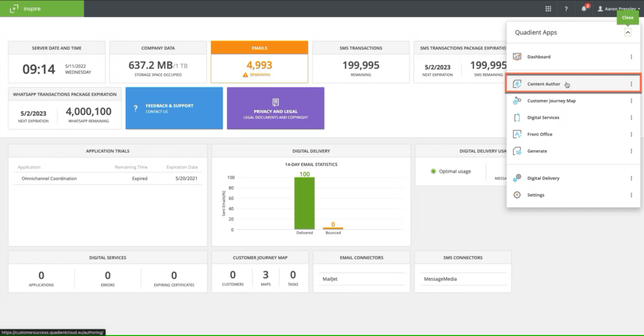This screenshot has width=644, height=336.
Task: Click the Omnichannel Coordination trial row
Action: tap(108, 178)
